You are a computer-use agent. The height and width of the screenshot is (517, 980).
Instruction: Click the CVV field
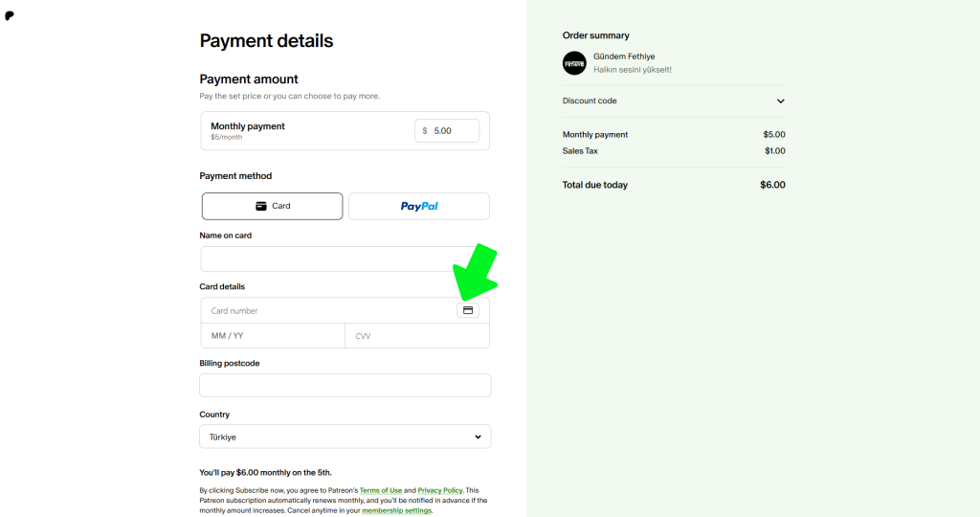coord(416,336)
